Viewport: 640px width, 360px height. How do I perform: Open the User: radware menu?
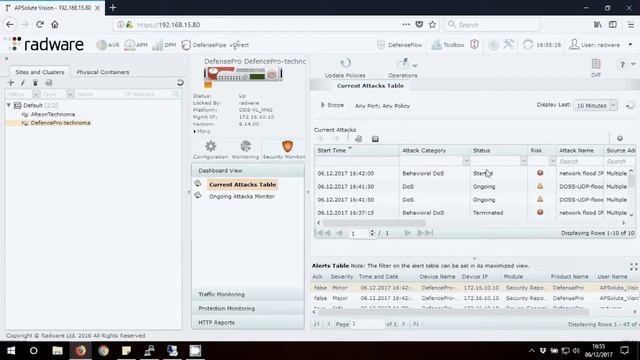coord(600,45)
